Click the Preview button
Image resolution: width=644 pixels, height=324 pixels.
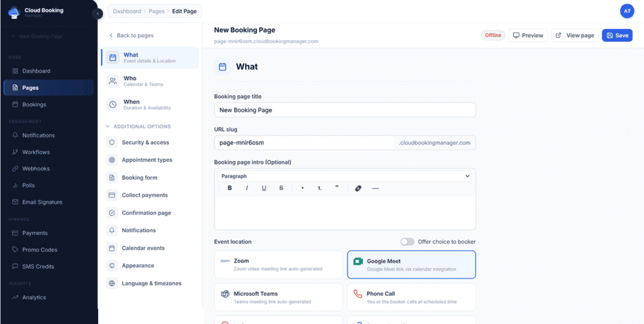[528, 35]
